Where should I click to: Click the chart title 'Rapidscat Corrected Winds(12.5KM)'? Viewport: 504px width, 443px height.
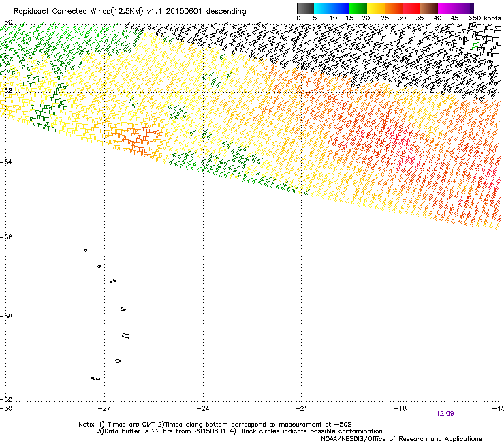point(78,12)
